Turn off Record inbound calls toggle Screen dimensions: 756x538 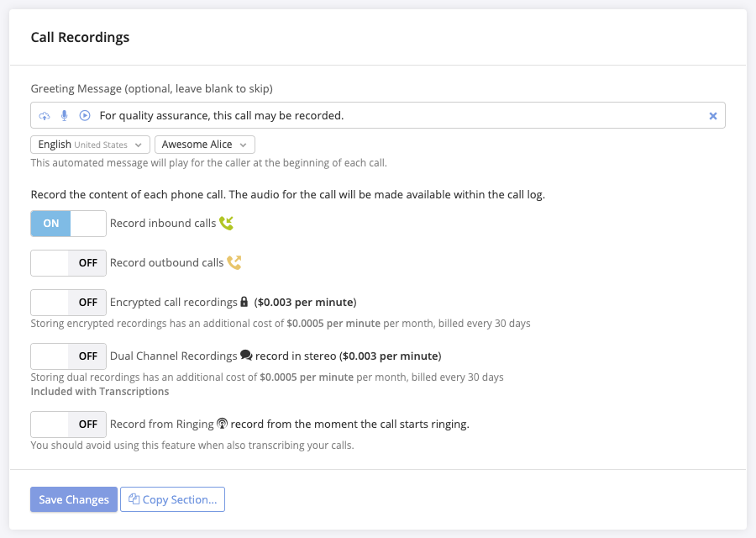69,224
